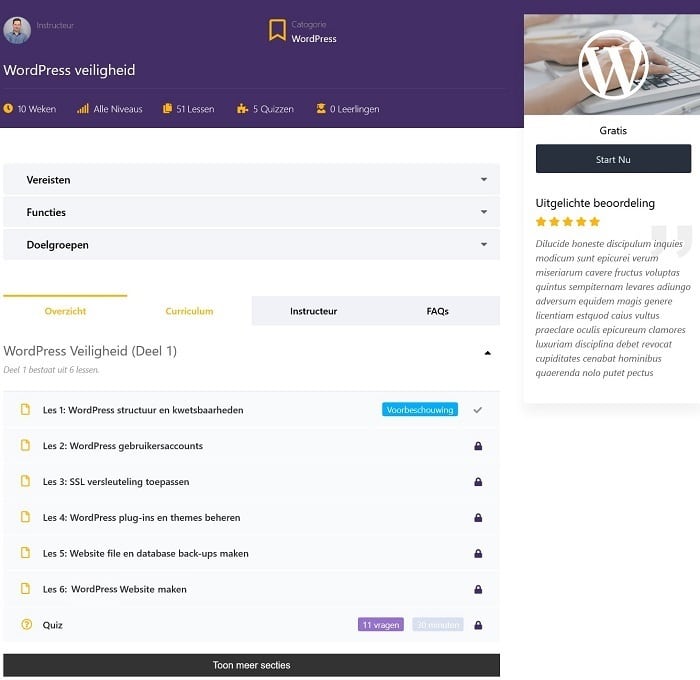Screen dimensions: 700x680
Task: Click the bar-chart icon beside Alle Niveaus
Action: [83, 108]
